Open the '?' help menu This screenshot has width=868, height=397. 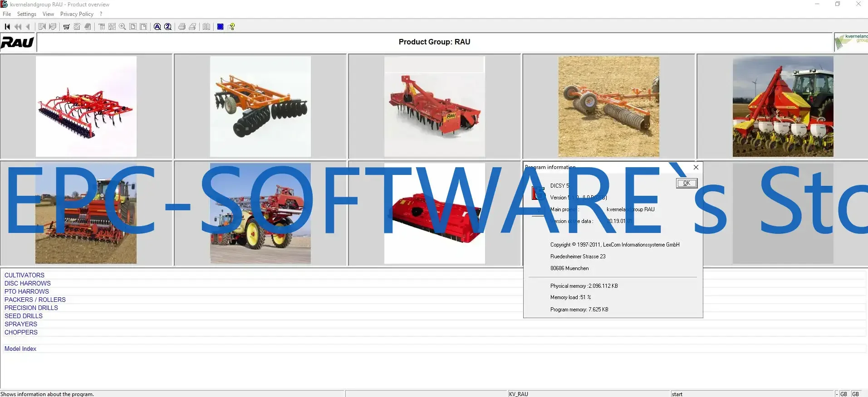coord(101,14)
